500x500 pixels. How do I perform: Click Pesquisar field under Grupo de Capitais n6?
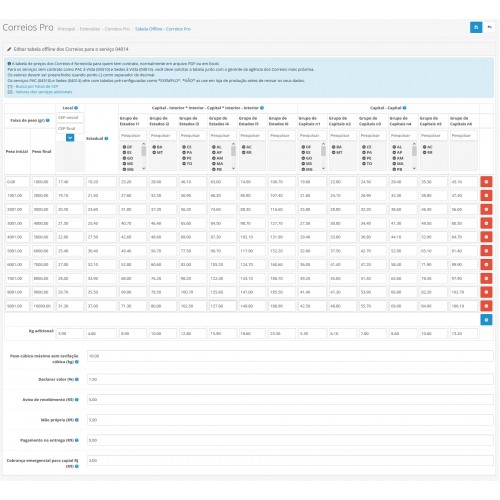pyautogui.click(x=464, y=136)
